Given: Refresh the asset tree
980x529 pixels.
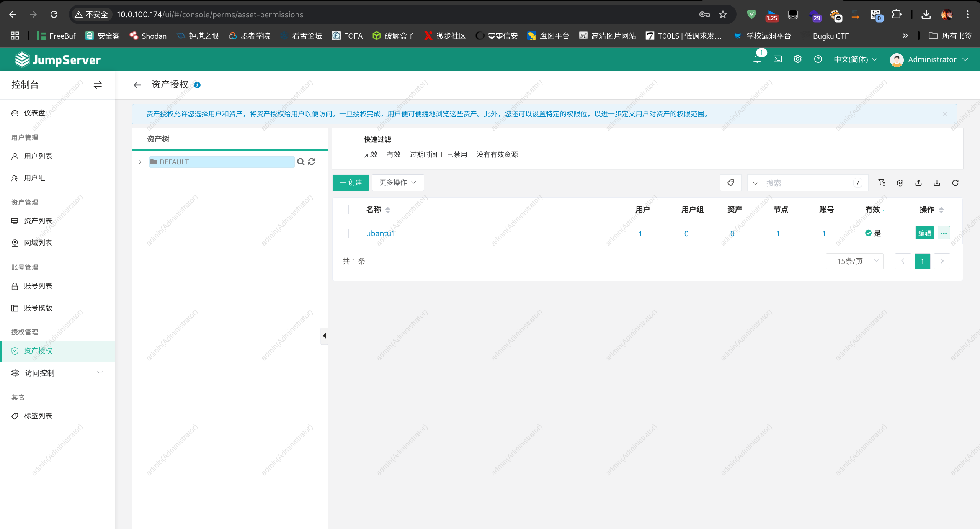Looking at the screenshot, I should (x=312, y=162).
